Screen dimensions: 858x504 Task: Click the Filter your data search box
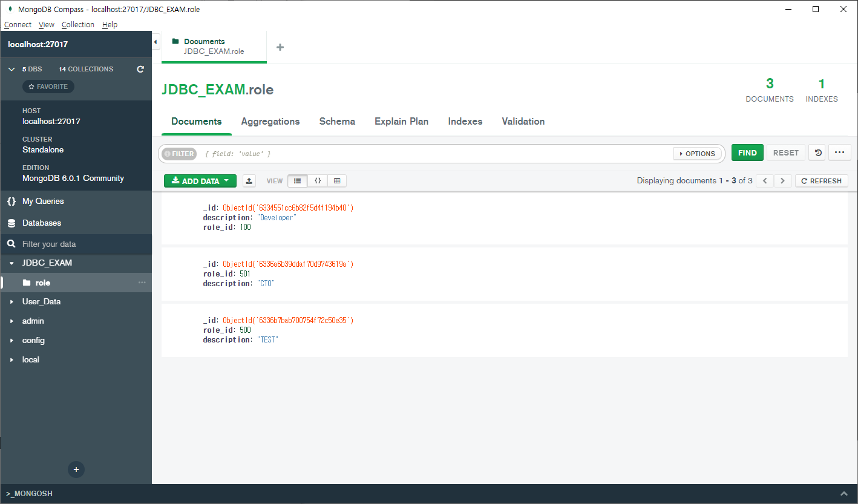coord(76,244)
